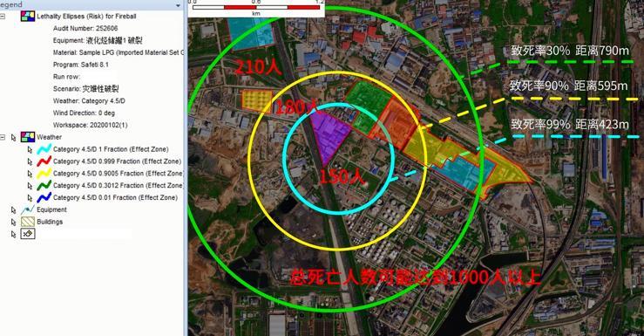
Task: Select Category 4.5/D 0.9005 Fraction entry
Action: (119, 173)
